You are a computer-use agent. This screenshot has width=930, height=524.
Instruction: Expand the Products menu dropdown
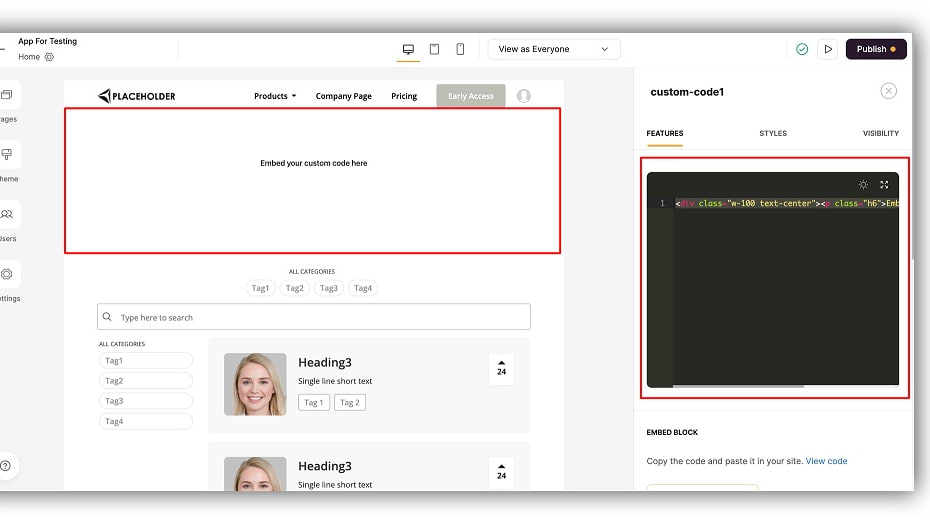(x=275, y=96)
